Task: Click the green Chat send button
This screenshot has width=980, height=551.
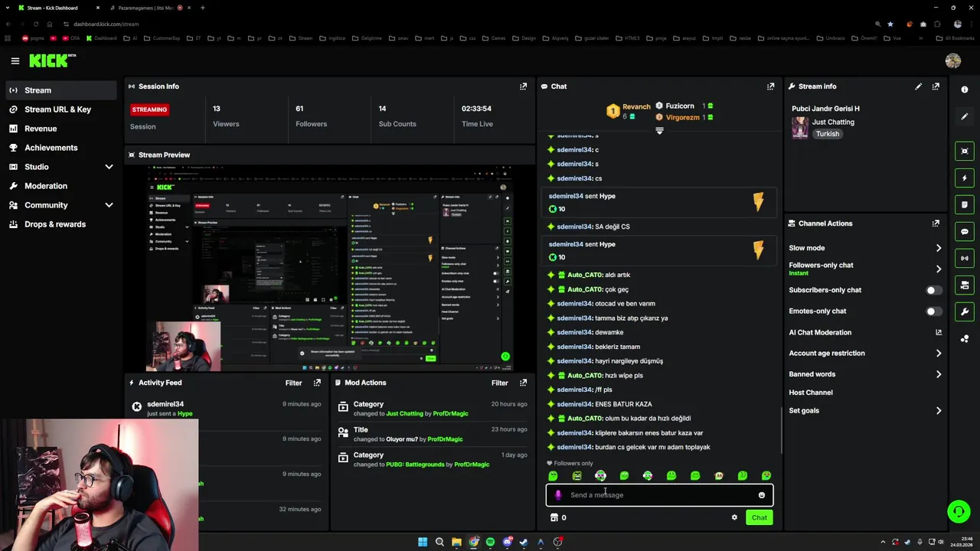Action: pyautogui.click(x=759, y=517)
